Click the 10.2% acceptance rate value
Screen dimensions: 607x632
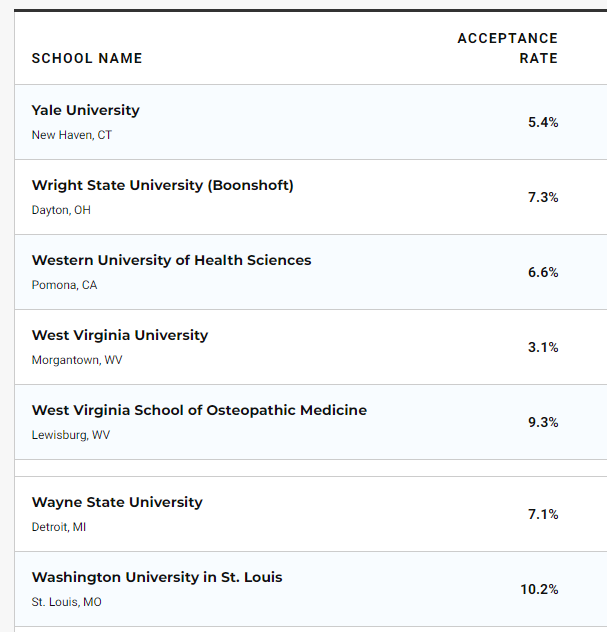tap(539, 589)
